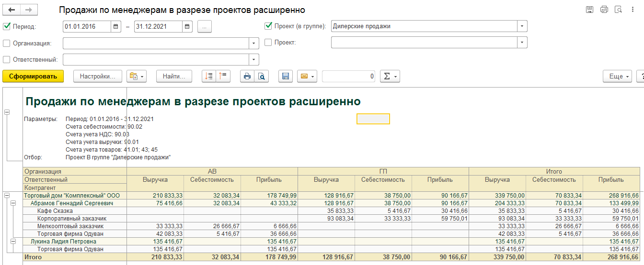Open calendar for end date 31.12.2021
This screenshot has height=265, width=644.
coord(187,27)
